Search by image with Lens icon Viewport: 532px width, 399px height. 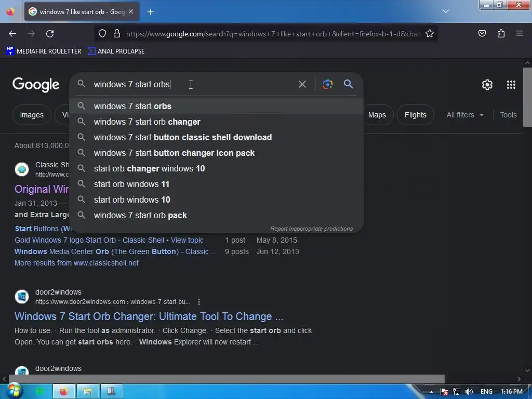327,84
